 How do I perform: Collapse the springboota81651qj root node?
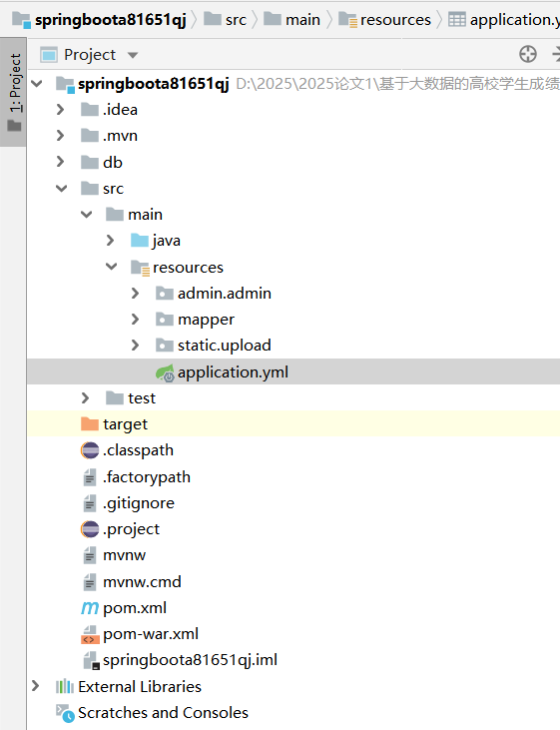pos(37,84)
